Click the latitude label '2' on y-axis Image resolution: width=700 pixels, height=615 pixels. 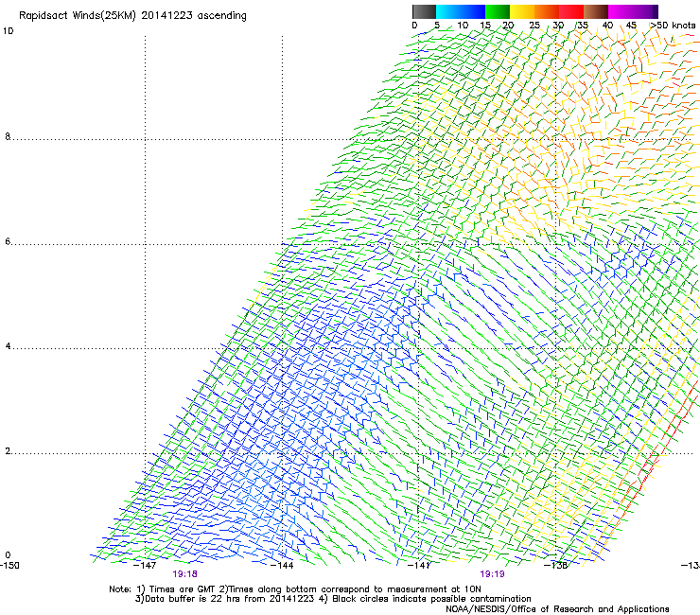pyautogui.click(x=8, y=450)
